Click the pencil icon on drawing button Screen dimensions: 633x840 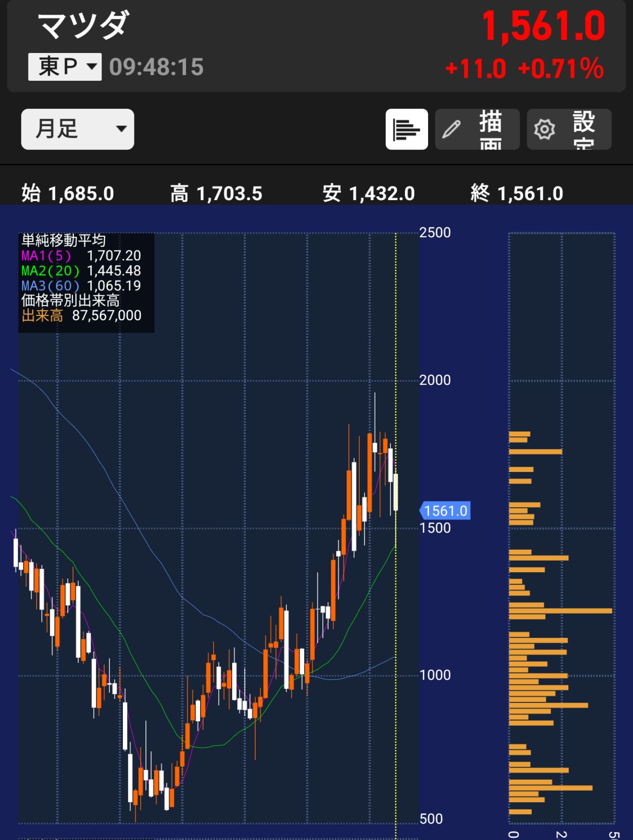451,129
